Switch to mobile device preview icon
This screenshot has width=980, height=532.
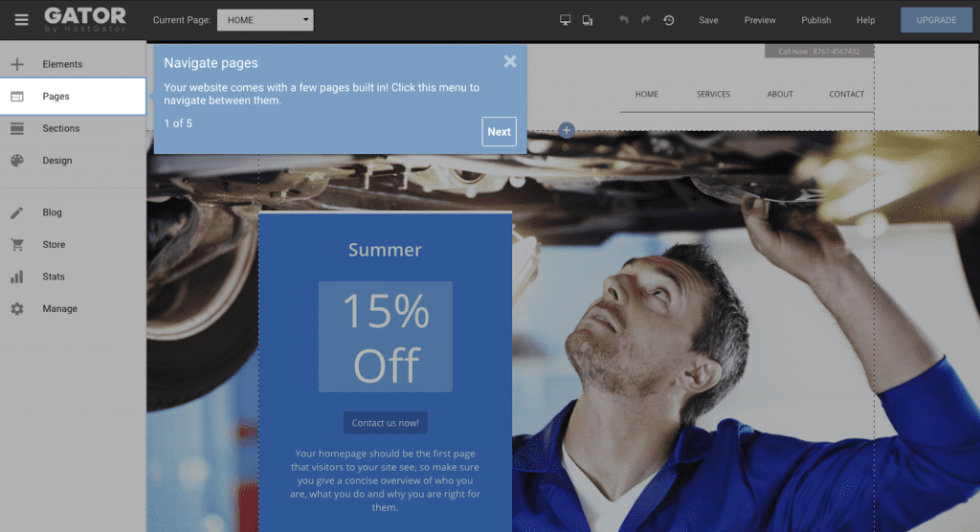588,20
